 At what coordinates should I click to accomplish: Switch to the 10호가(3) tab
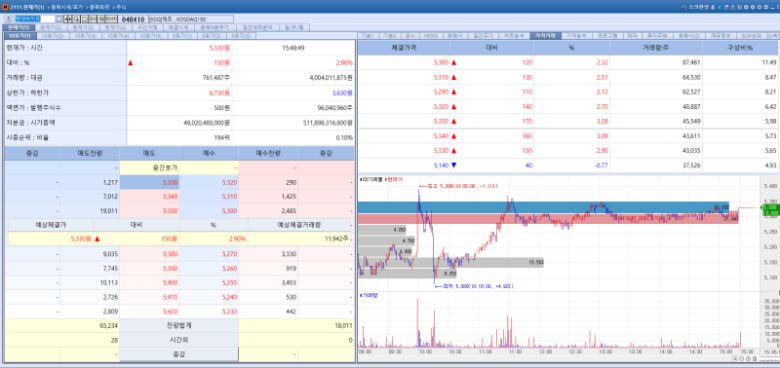pyautogui.click(x=85, y=36)
